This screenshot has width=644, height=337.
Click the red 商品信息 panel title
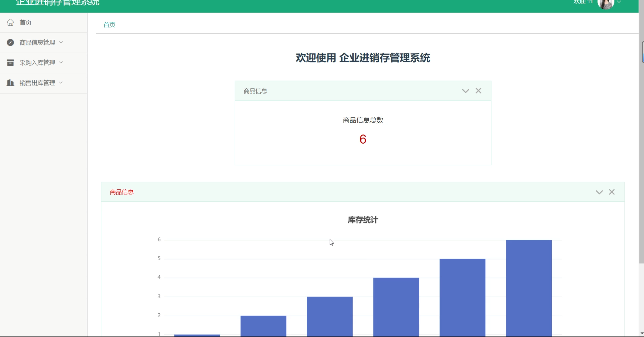point(122,192)
